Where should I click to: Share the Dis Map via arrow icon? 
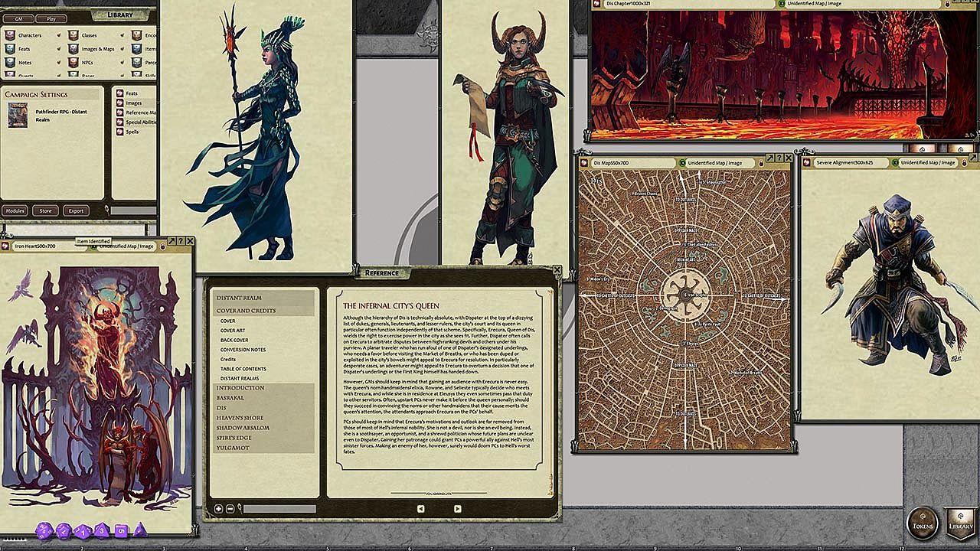[769, 158]
